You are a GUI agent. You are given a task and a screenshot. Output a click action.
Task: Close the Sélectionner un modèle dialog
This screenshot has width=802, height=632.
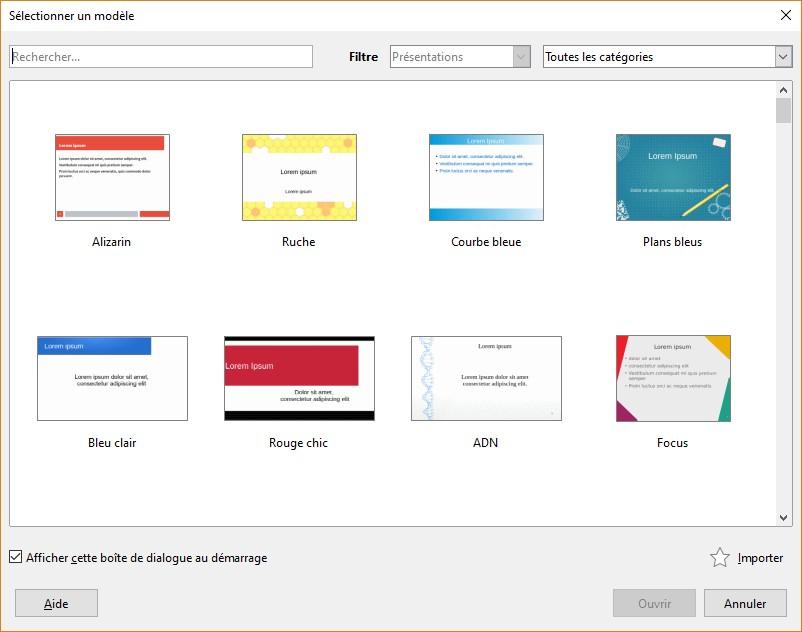point(786,15)
